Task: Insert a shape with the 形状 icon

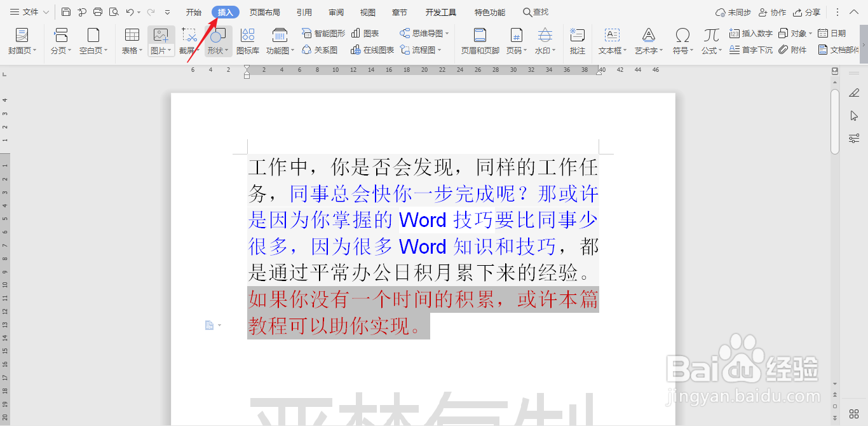Action: 218,39
